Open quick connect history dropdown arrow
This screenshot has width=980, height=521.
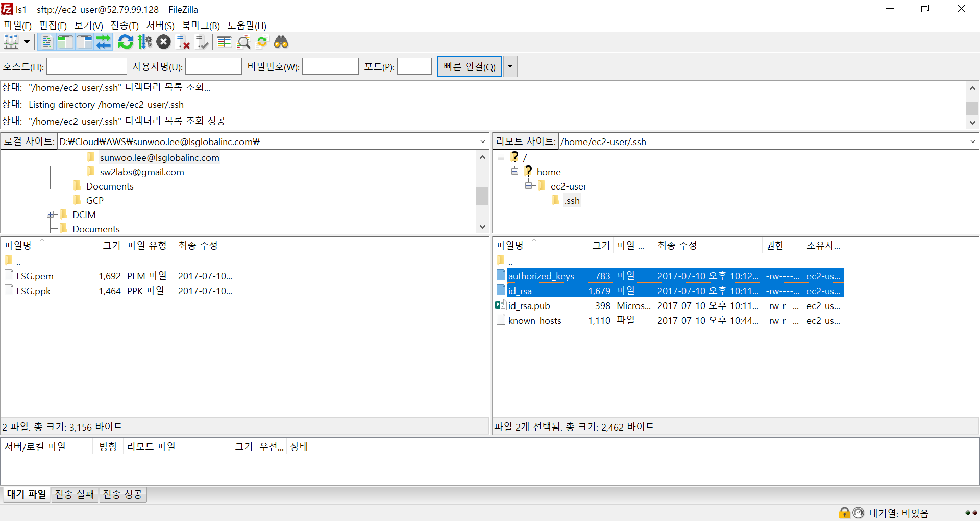coord(510,66)
